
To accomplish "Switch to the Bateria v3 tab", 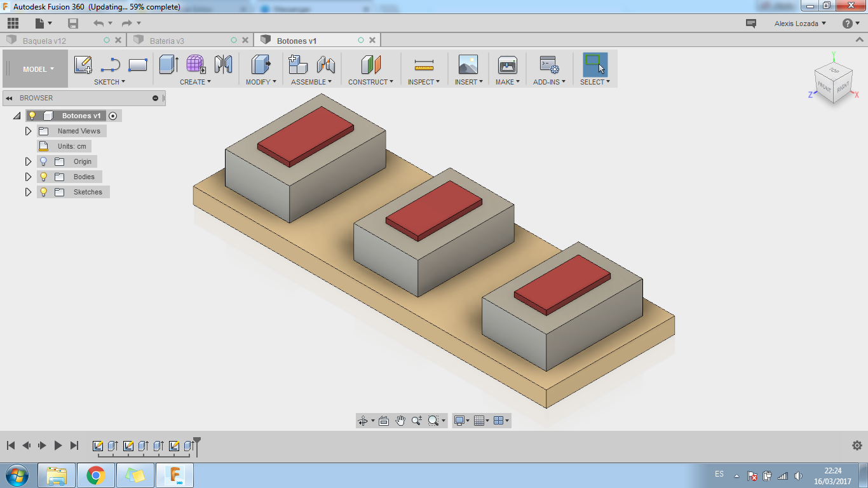I will pyautogui.click(x=167, y=41).
